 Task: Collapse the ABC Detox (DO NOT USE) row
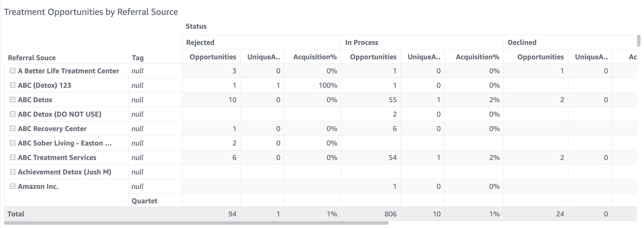click(12, 114)
